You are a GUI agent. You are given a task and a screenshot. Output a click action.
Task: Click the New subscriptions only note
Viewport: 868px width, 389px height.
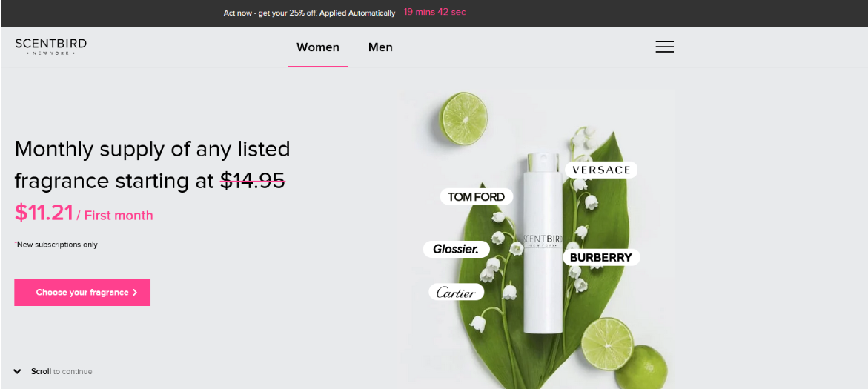coord(56,244)
